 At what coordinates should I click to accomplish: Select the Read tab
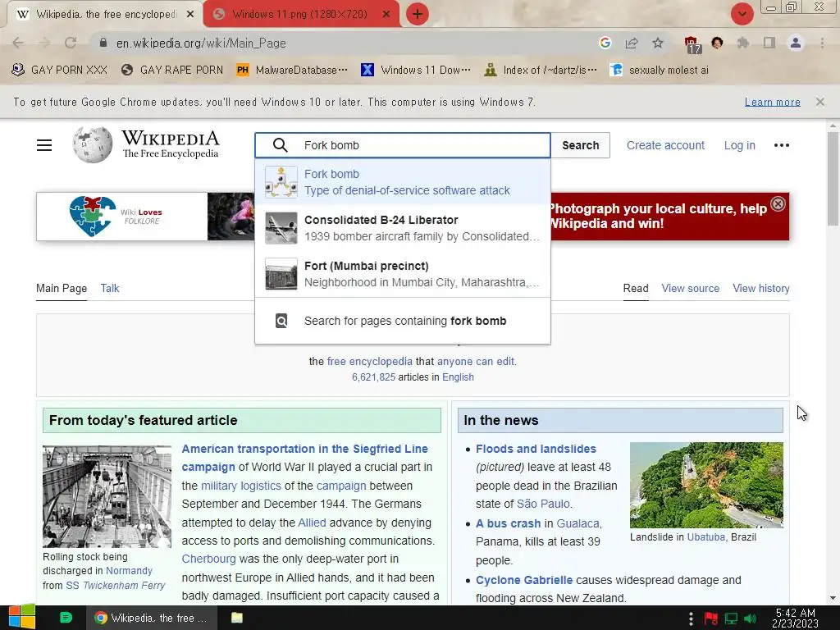(636, 288)
